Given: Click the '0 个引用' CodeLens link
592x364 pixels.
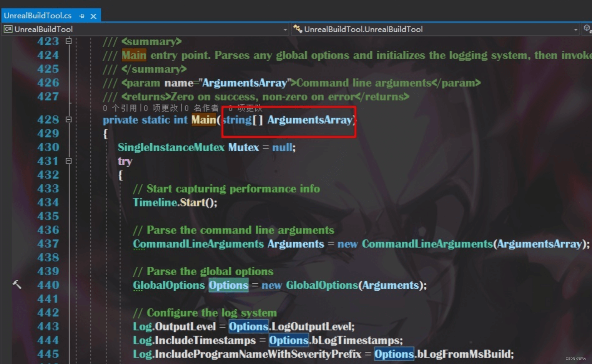Looking at the screenshot, I should tap(120, 108).
